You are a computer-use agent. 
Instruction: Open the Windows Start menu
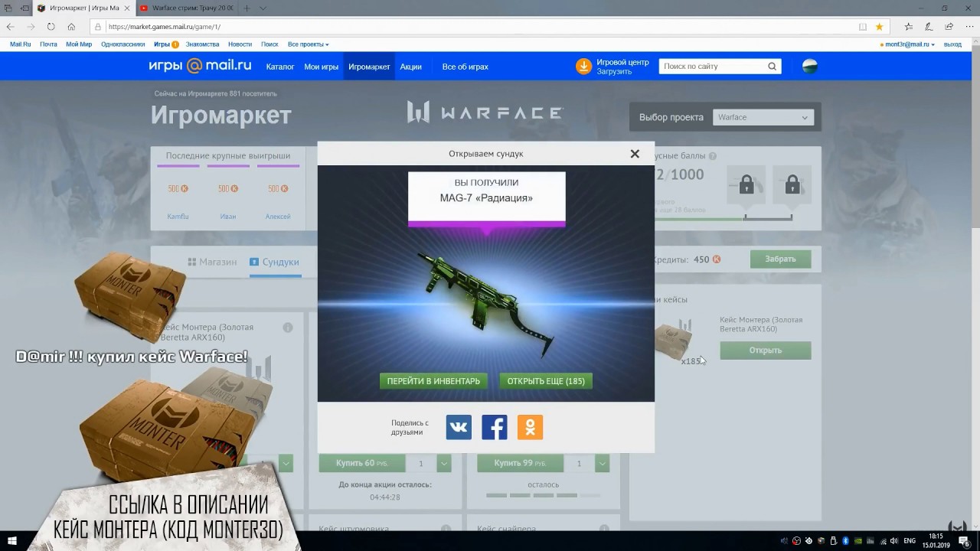(x=12, y=541)
